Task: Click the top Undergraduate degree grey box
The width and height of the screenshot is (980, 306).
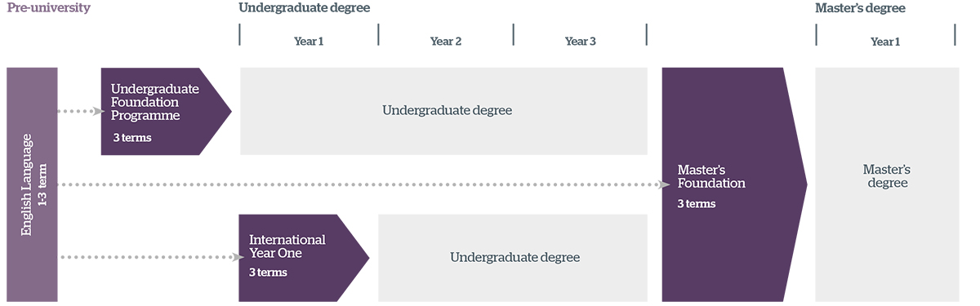Action: coord(443,111)
